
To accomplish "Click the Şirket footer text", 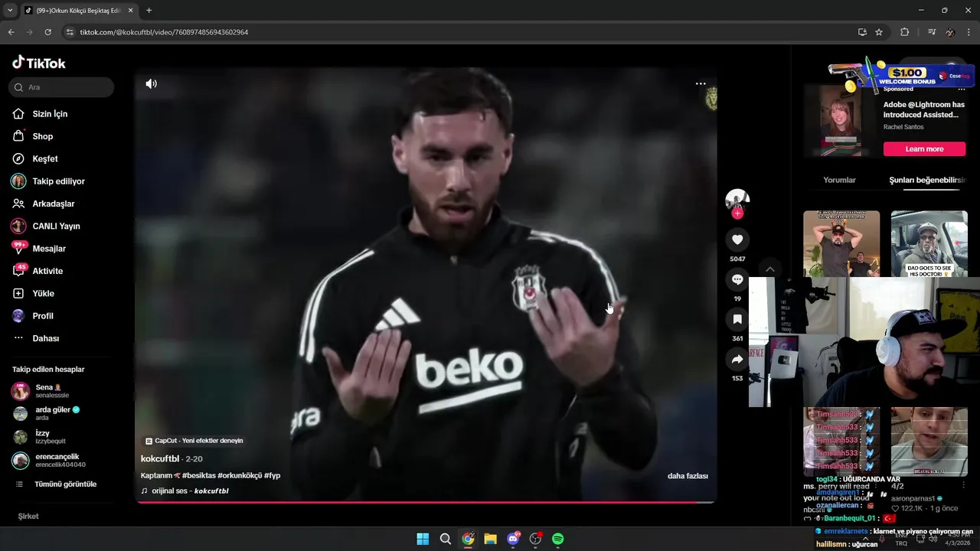I will click(28, 517).
